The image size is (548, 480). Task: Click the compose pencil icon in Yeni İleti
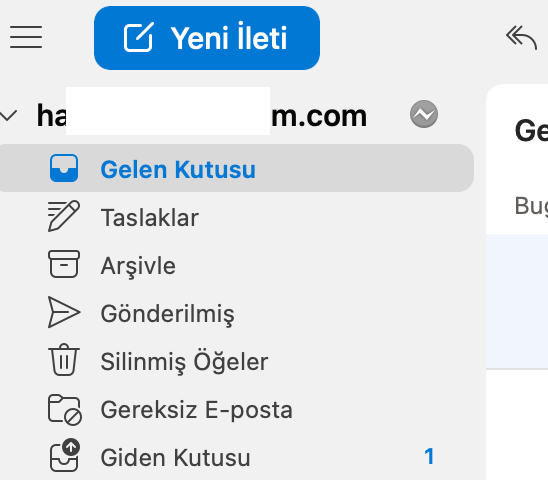139,37
